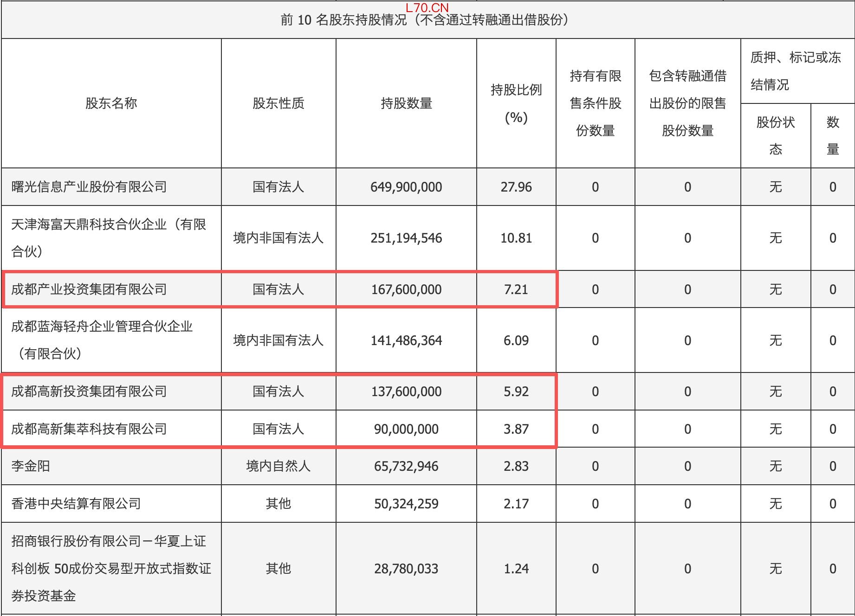
Task: Select shareholder 成都高新投资集团有限公司
Action: click(89, 391)
